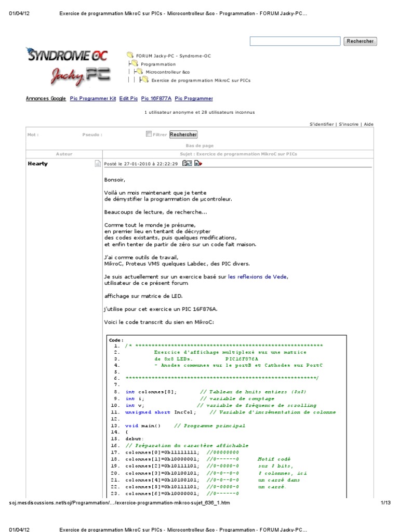
Task: Click the Microcontrolleur &co folder icon
Action: (139, 72)
